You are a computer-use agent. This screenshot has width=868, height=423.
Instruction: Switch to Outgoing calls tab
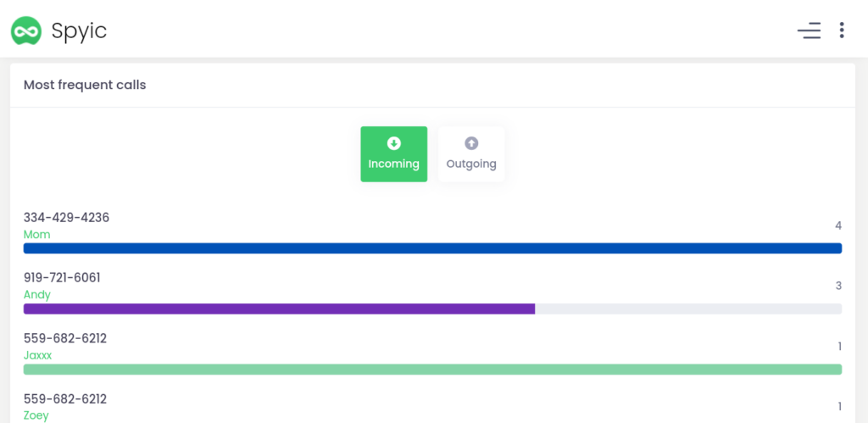pos(471,154)
